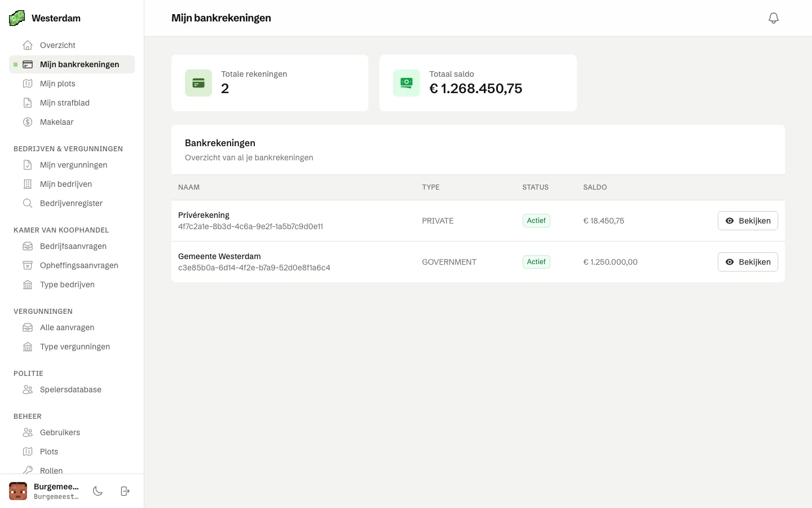The width and height of the screenshot is (812, 508).
Task: Click the Burgemeester user name in the footer
Action: tap(56, 487)
